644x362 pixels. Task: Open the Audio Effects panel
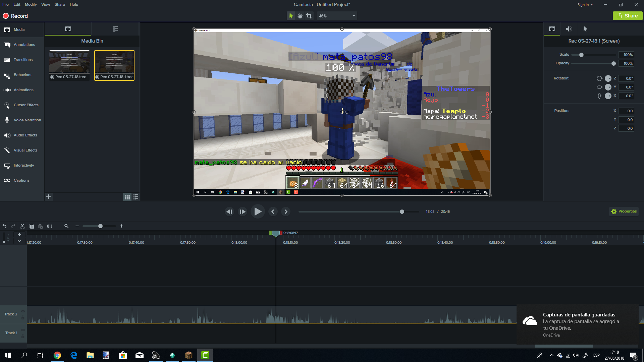[22, 135]
